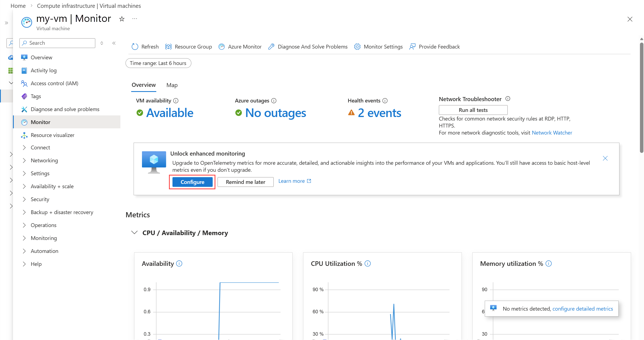Open Diagnose And Solve Problems wrench icon
Viewport: 644px width, 340px height.
click(271, 47)
